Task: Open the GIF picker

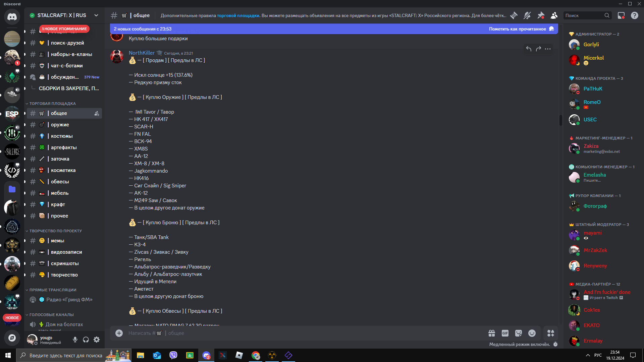Action: [x=505, y=333]
